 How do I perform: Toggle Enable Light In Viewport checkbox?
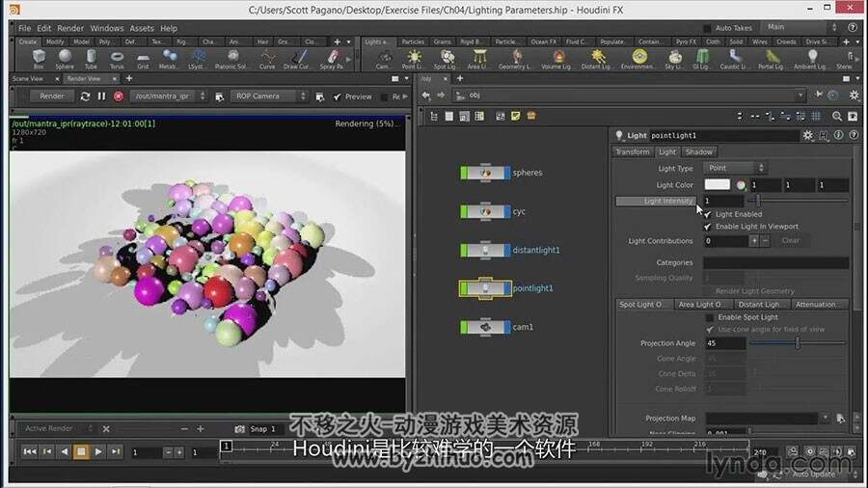[x=708, y=227]
